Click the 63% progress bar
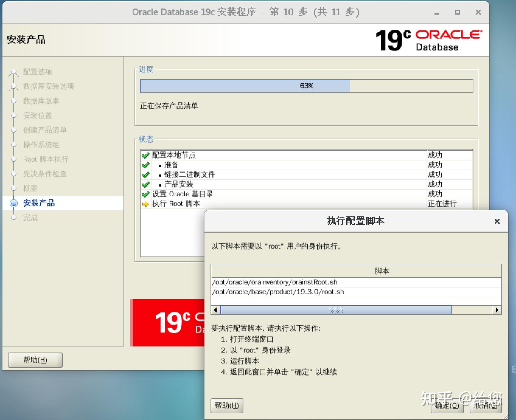The width and height of the screenshot is (516, 420). click(306, 86)
